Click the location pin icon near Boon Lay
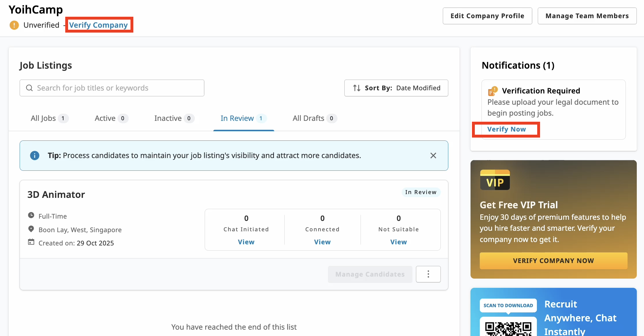The image size is (644, 336). (x=31, y=229)
